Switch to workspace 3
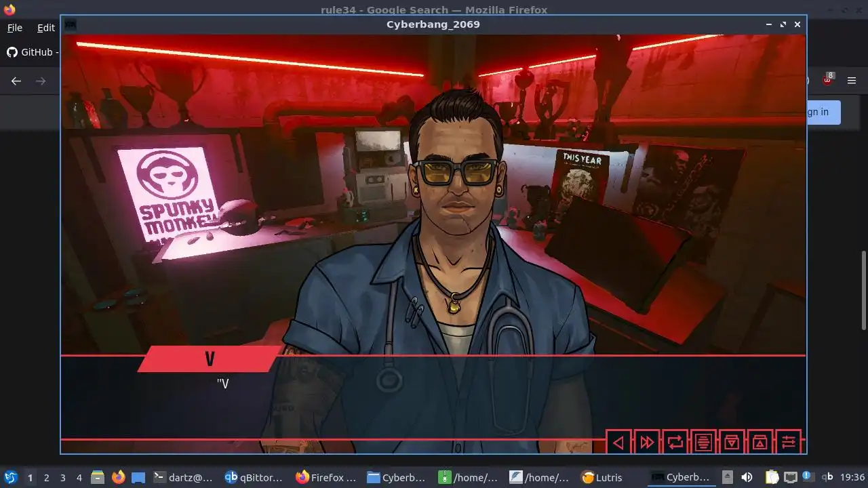The image size is (868, 488). point(62,478)
